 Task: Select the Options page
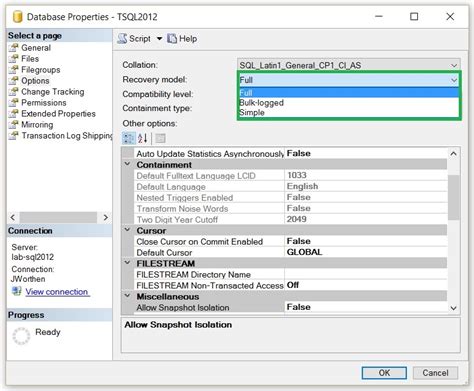pos(35,81)
